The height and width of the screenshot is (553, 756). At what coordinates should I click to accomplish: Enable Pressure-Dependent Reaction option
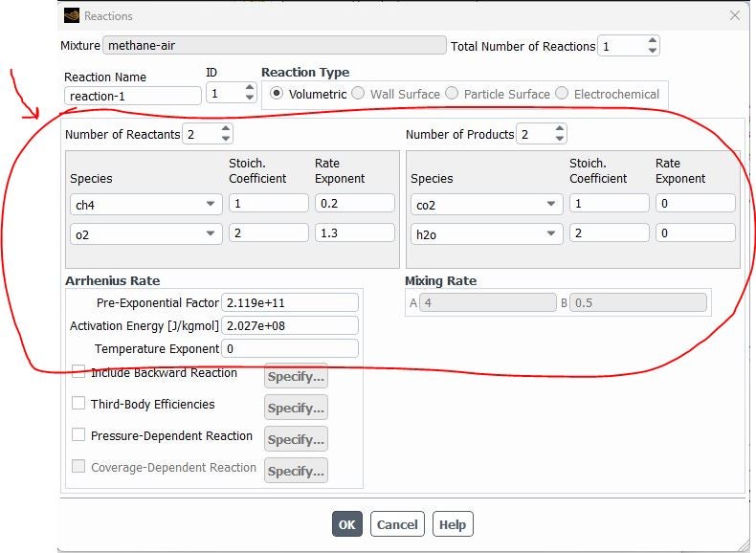[x=78, y=435]
